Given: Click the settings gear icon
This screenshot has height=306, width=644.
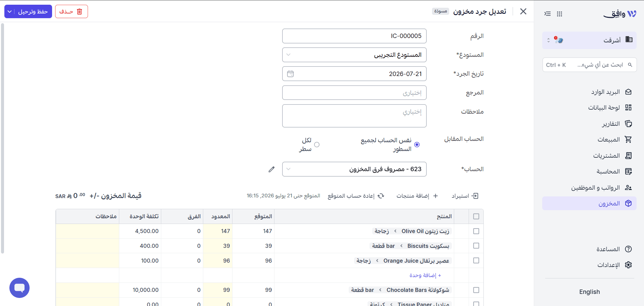Looking at the screenshot, I should [629, 265].
